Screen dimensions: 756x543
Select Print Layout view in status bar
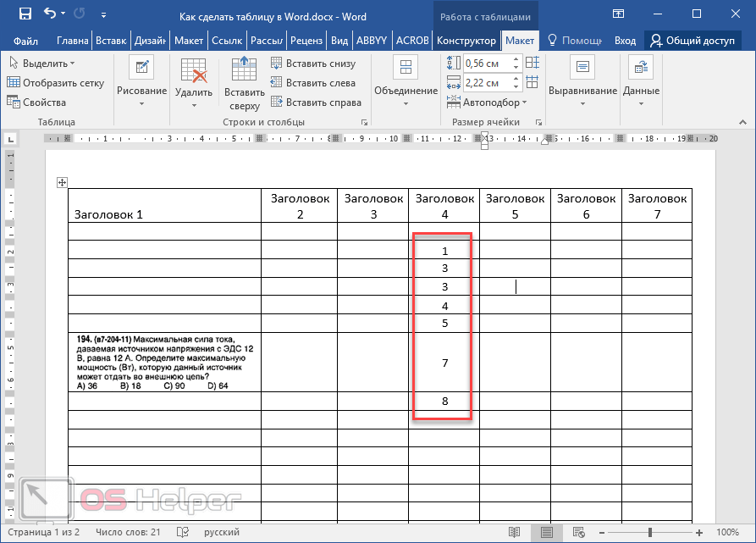(548, 532)
